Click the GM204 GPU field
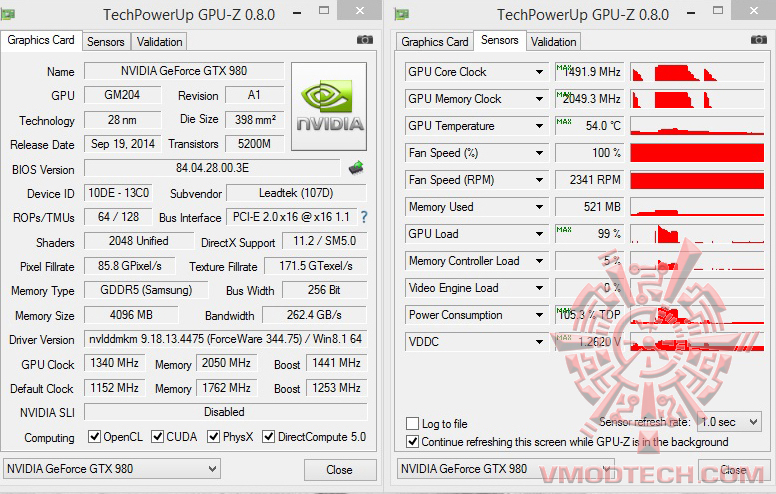 click(122, 95)
